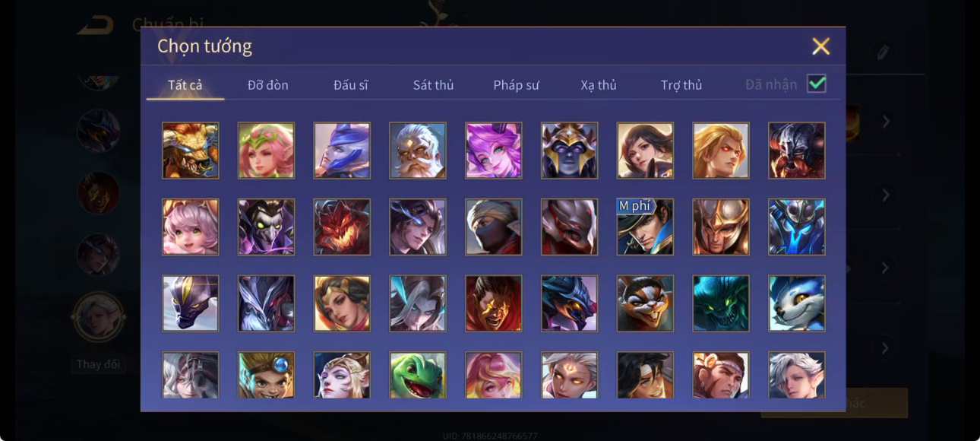Choose the masked ninja hero portrait

click(494, 227)
